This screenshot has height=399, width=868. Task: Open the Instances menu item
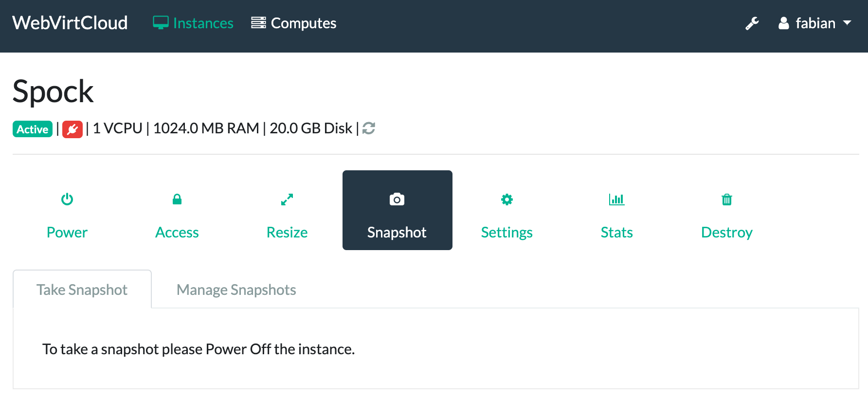pos(203,22)
